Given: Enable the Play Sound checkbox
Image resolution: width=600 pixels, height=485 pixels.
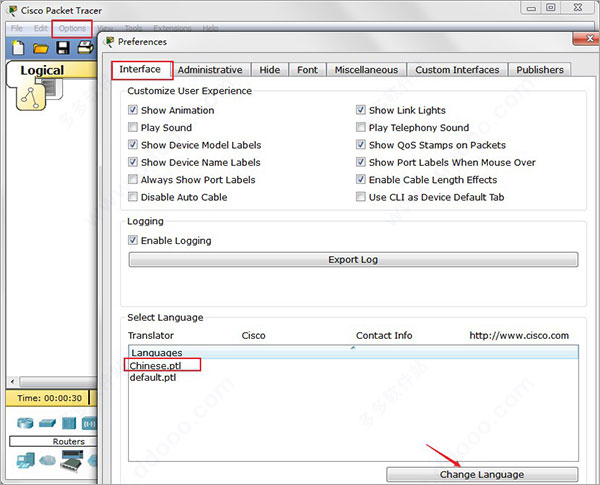Looking at the screenshot, I should [x=132, y=127].
